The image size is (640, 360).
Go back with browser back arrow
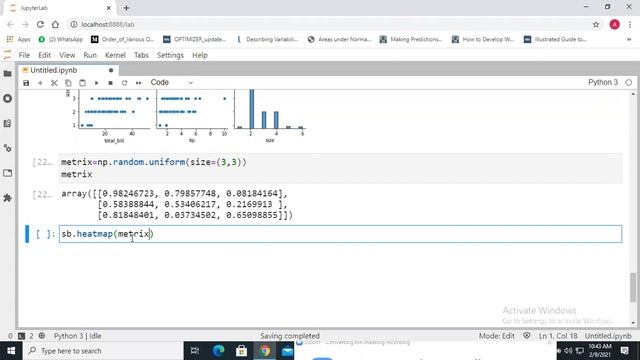pyautogui.click(x=11, y=24)
